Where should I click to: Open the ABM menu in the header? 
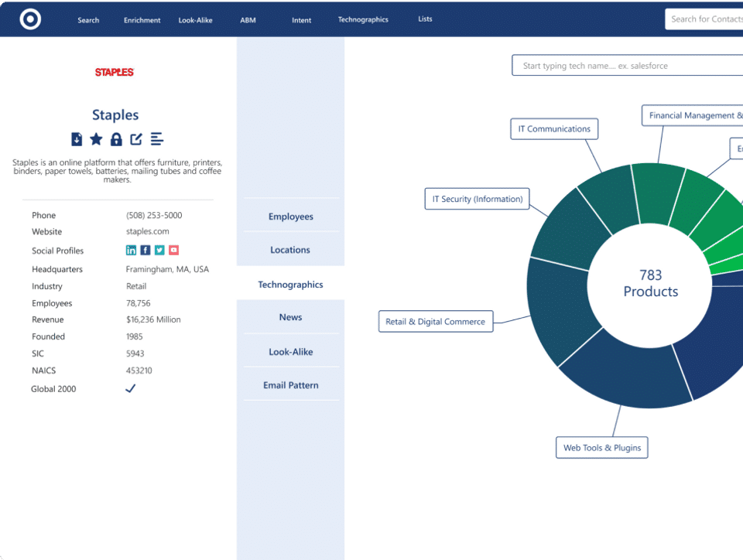pos(248,20)
